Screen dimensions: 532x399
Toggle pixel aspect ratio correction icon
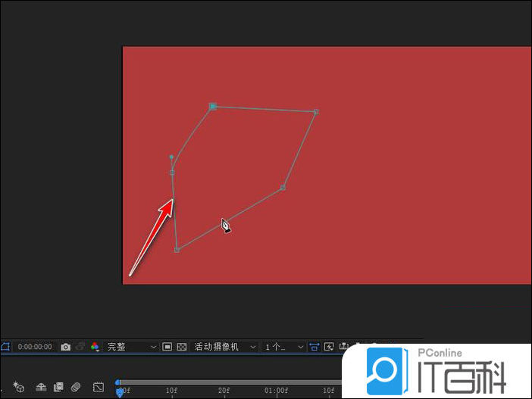(x=315, y=347)
